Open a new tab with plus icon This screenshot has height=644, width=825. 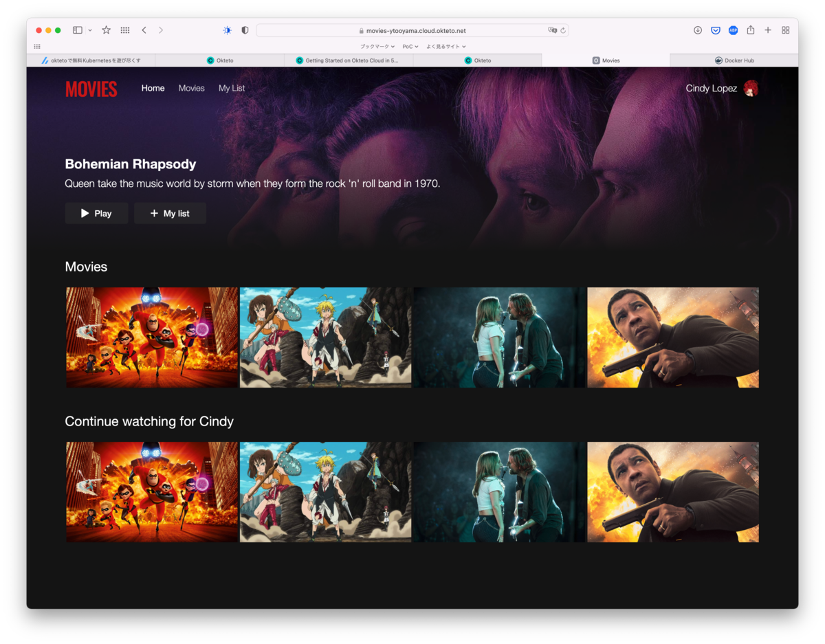pos(768,30)
